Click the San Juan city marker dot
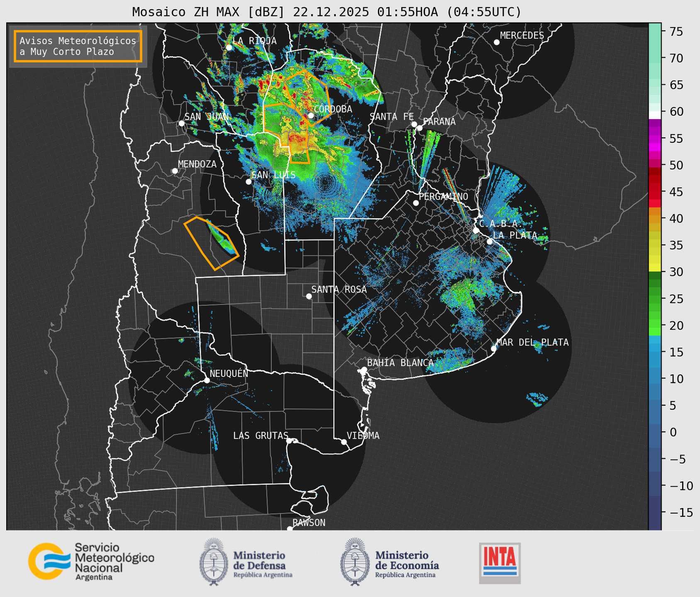 pyautogui.click(x=181, y=123)
